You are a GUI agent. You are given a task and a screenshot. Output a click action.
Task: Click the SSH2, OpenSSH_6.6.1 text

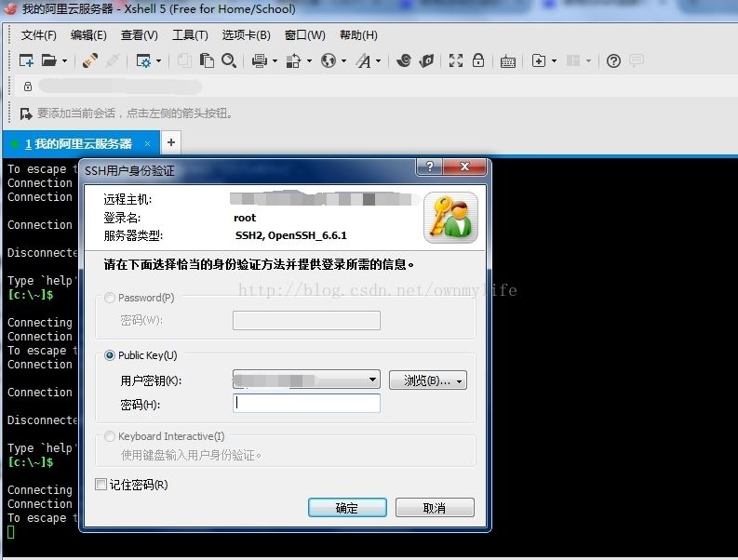(291, 235)
